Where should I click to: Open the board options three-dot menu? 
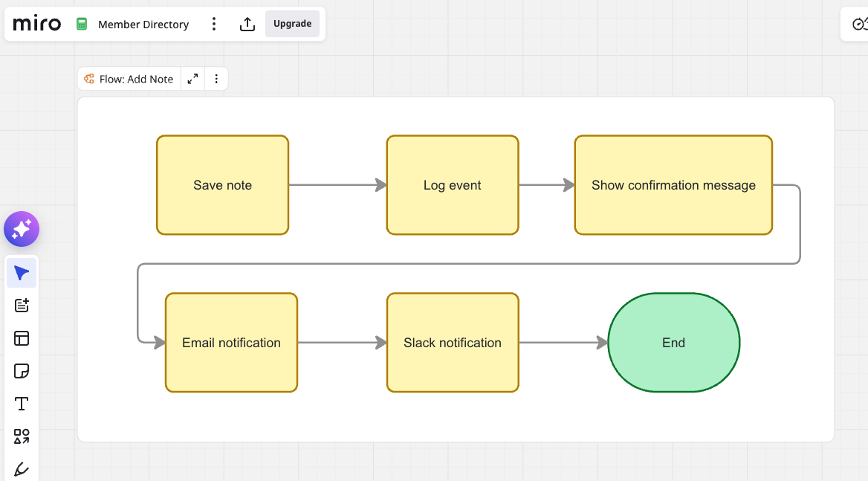coord(214,24)
